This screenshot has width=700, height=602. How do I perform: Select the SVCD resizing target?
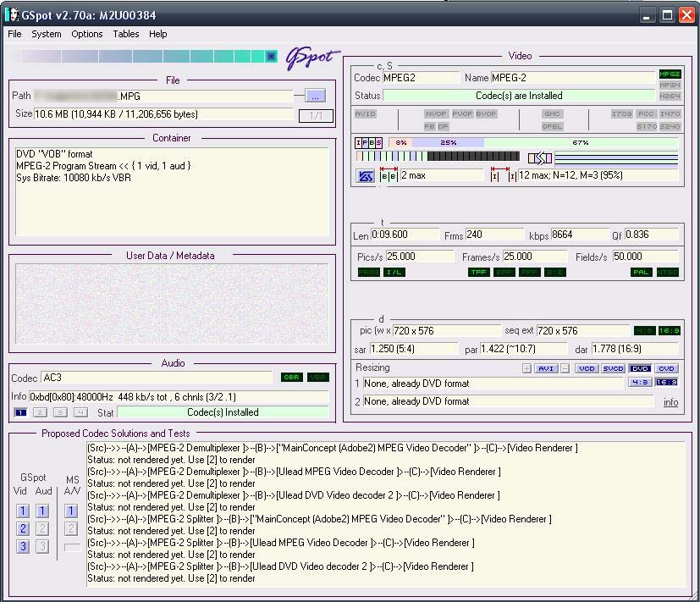click(x=613, y=368)
